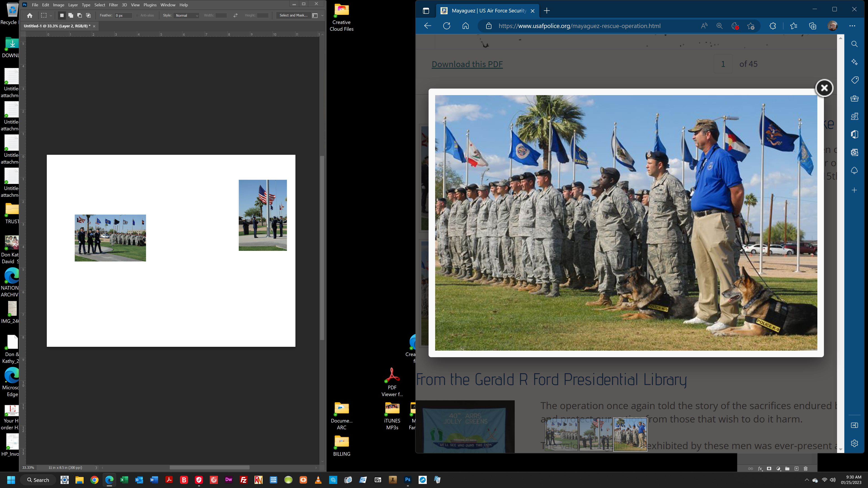Open the Photoshop Filter menu
868x488 pixels.
click(x=113, y=5)
